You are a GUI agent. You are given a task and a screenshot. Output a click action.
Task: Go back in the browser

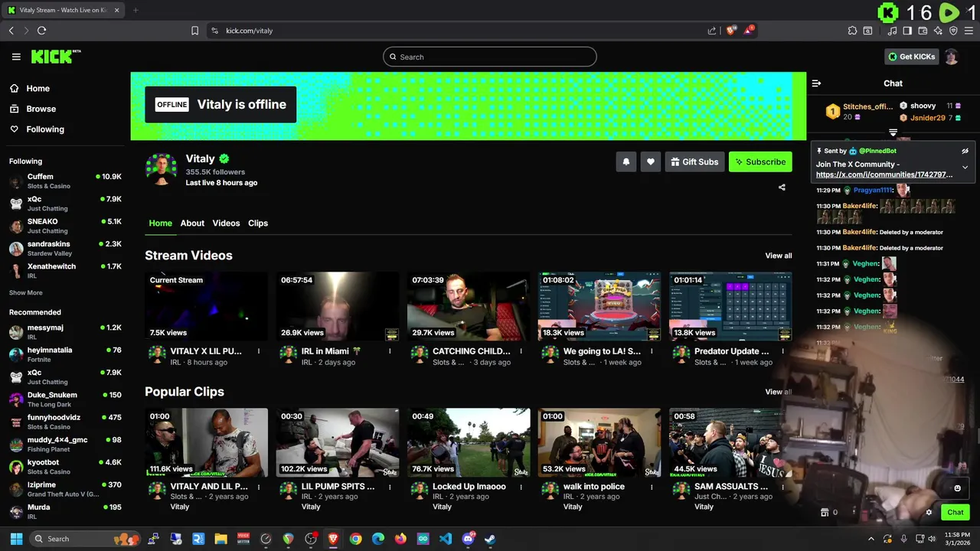click(x=11, y=31)
